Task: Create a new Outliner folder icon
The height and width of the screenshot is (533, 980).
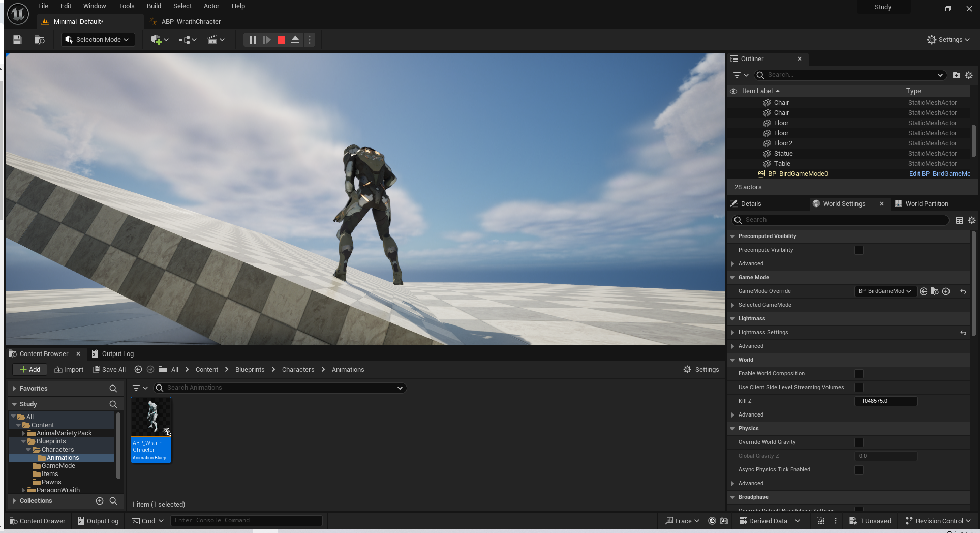Action: [956, 75]
